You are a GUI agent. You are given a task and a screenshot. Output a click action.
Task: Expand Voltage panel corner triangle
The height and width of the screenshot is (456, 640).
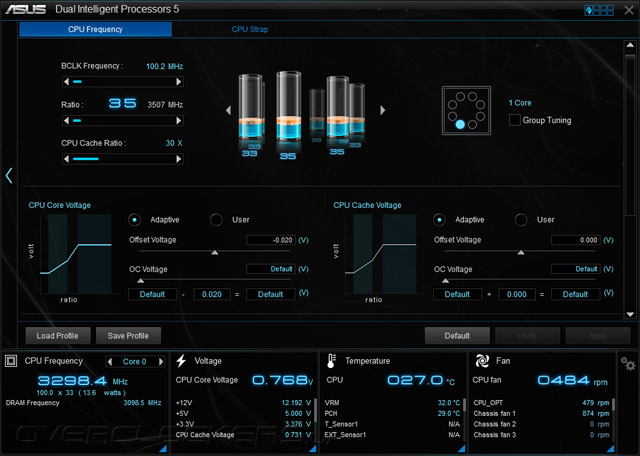(x=313, y=449)
